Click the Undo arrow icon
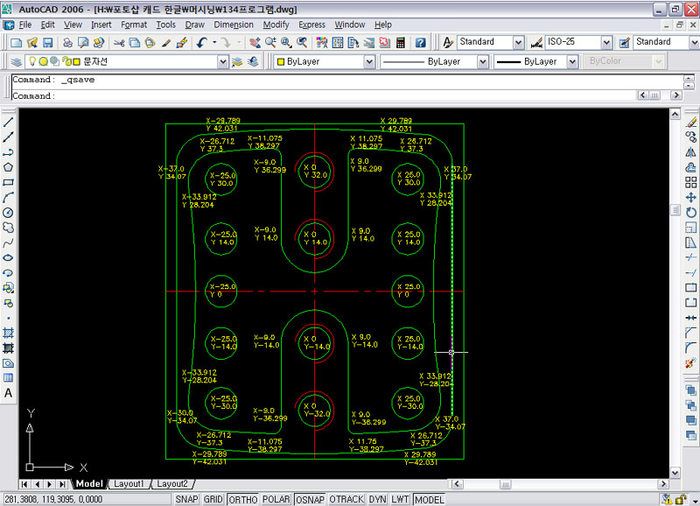 202,42
